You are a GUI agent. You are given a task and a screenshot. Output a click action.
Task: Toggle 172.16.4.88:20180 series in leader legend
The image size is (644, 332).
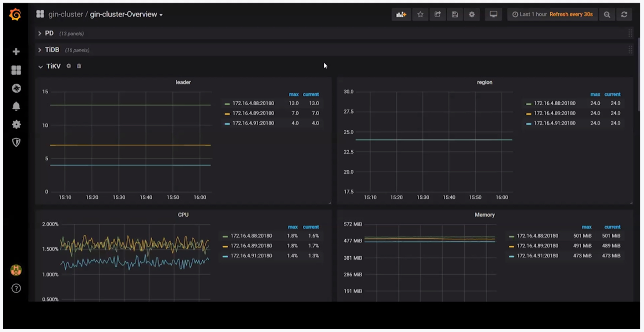[253, 103]
